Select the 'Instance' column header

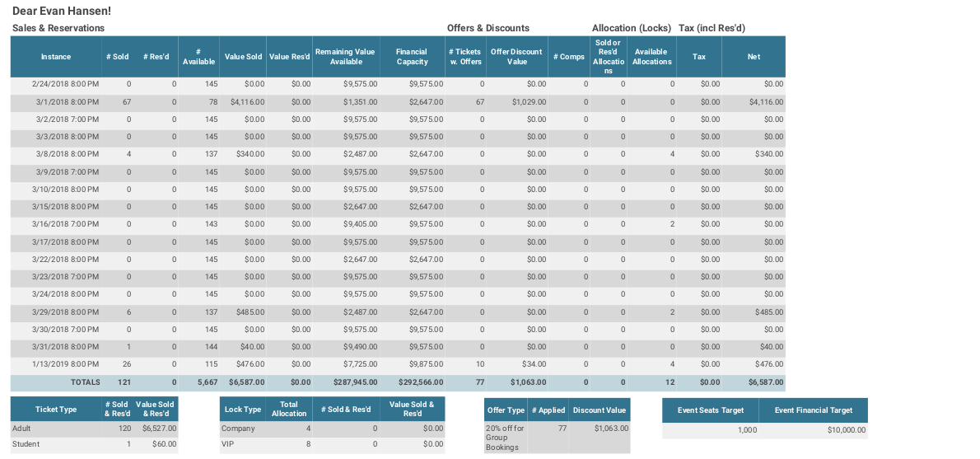pos(56,57)
